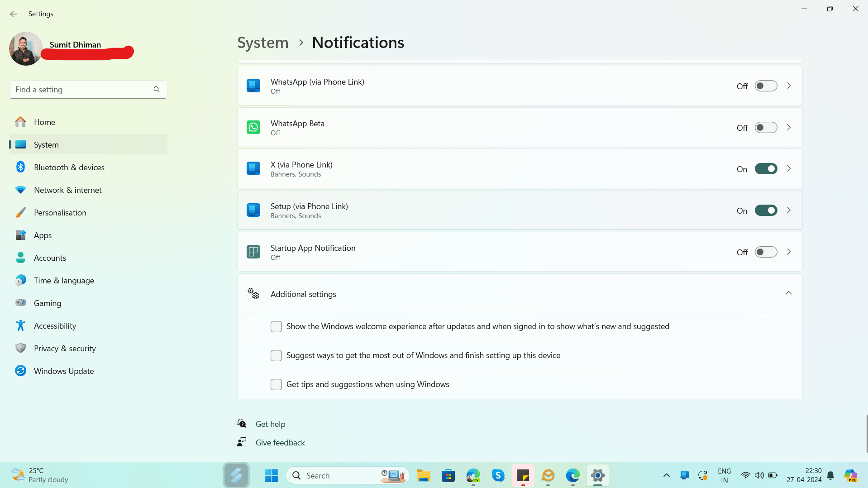The image size is (868, 488).
Task: Turn off X (via Phone Link) notifications toggle
Action: click(x=766, y=168)
